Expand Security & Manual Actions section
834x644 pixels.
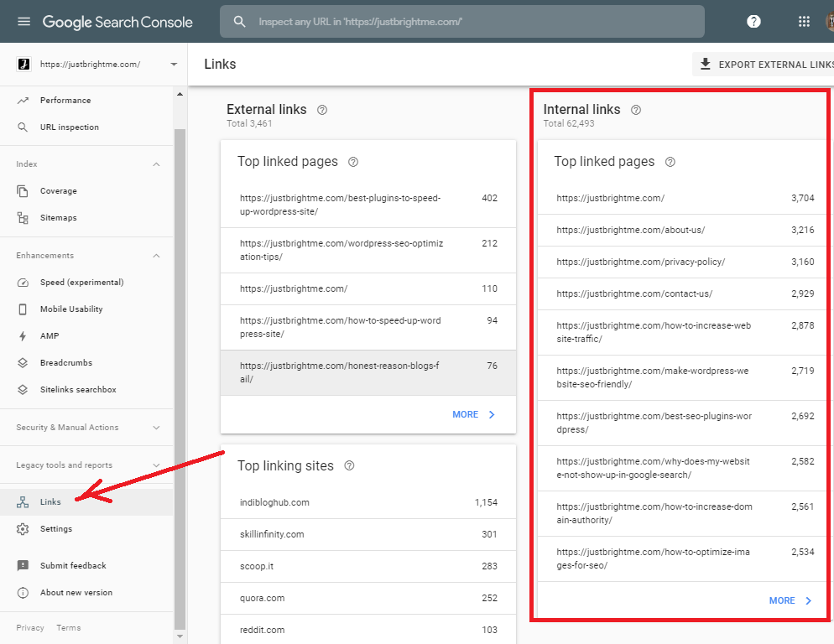tap(156, 428)
